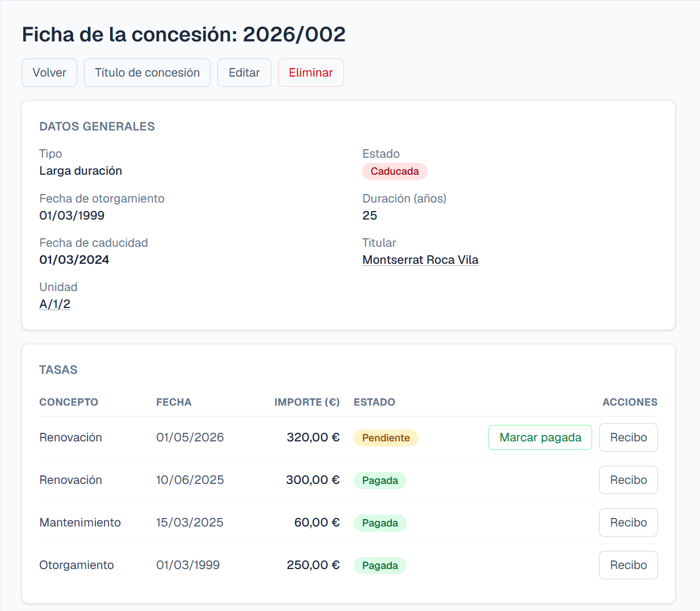Screen dimensions: 700x611
Task: Click the Unidad field label
Action: point(58,287)
